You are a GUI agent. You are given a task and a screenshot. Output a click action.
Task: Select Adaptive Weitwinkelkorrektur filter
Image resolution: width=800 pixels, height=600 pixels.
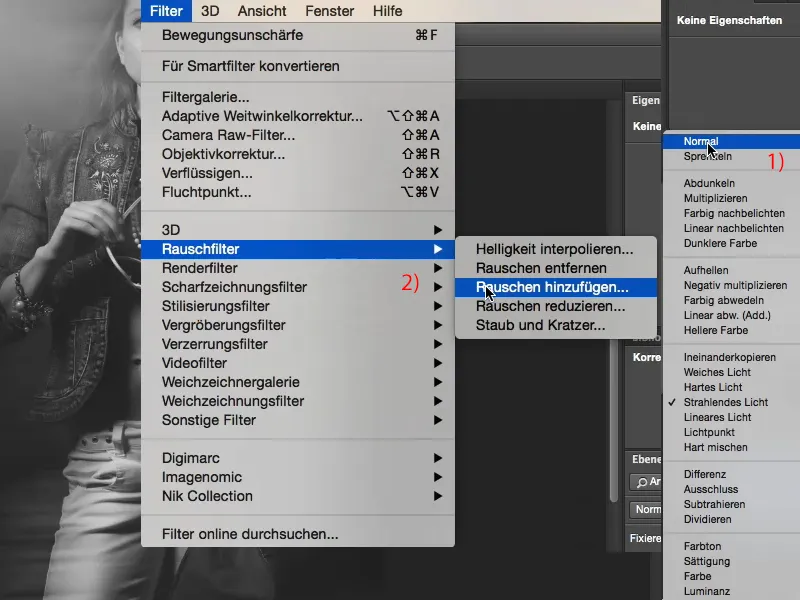pos(298,116)
